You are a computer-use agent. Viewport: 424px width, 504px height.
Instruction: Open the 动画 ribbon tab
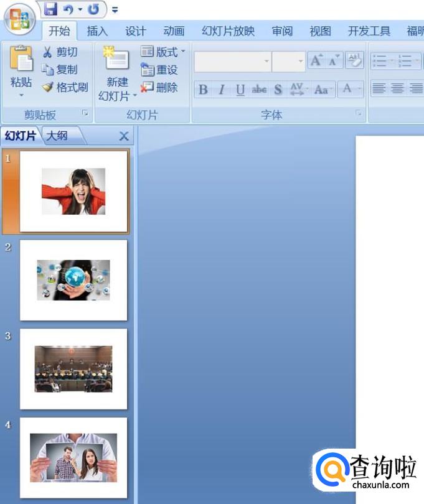(x=174, y=31)
